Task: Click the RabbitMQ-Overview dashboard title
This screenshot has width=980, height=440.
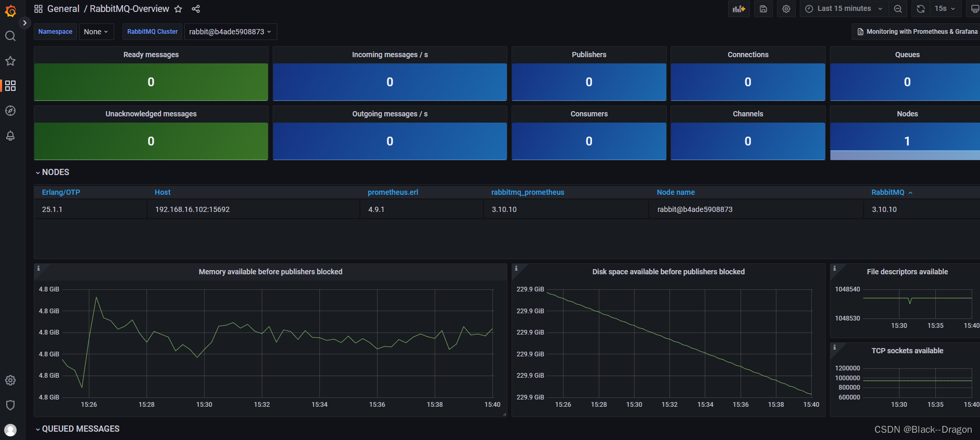Action: 129,9
